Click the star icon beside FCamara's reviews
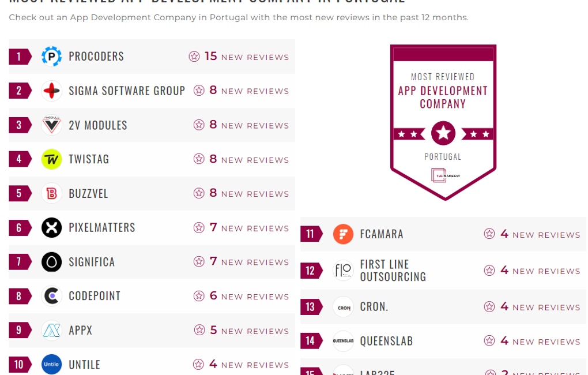Viewport: 588px width, 375px height. [x=489, y=234]
